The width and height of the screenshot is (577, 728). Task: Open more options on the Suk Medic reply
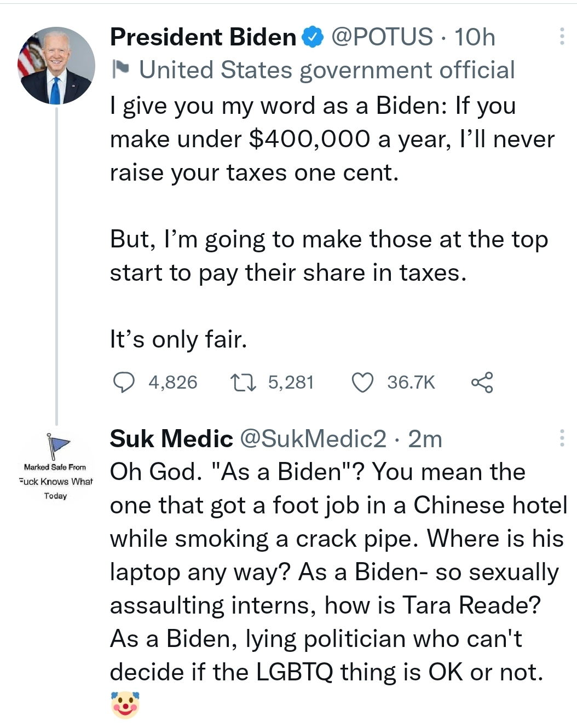(562, 438)
